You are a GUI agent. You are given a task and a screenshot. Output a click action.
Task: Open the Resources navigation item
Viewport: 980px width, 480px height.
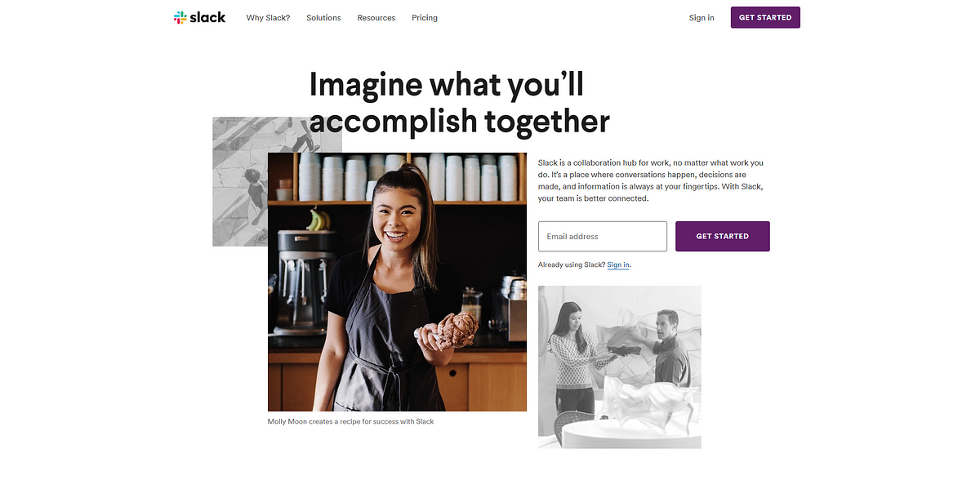(x=376, y=18)
